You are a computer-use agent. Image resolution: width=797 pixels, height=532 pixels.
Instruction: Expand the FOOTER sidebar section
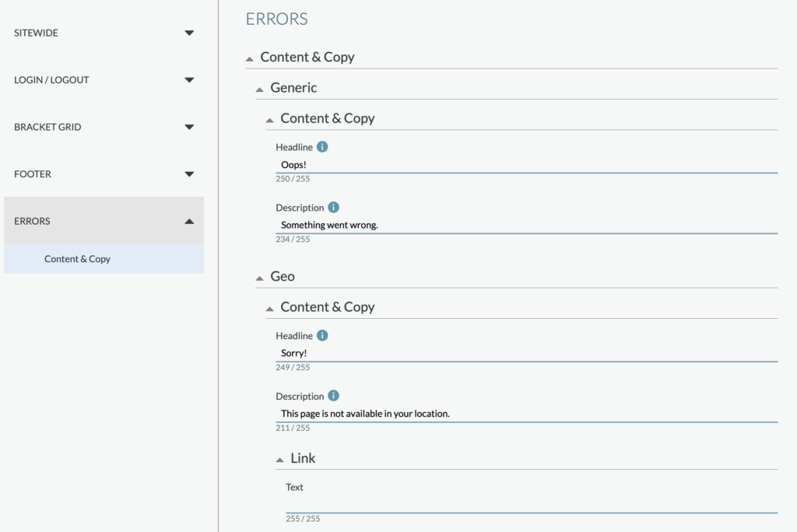tap(189, 174)
